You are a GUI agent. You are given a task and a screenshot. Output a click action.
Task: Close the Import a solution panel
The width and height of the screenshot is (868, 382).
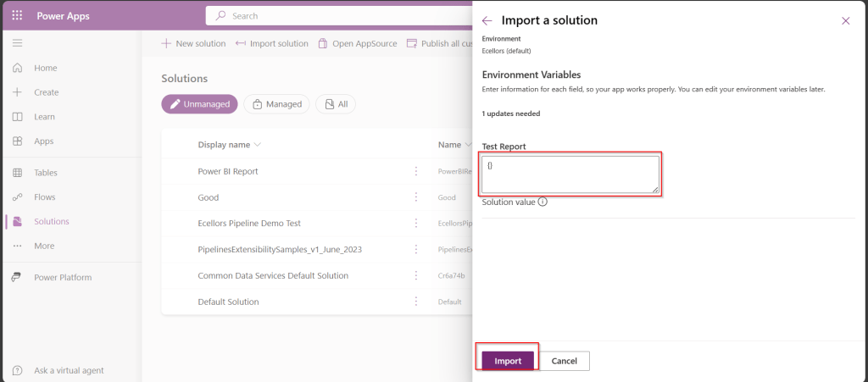tap(845, 20)
